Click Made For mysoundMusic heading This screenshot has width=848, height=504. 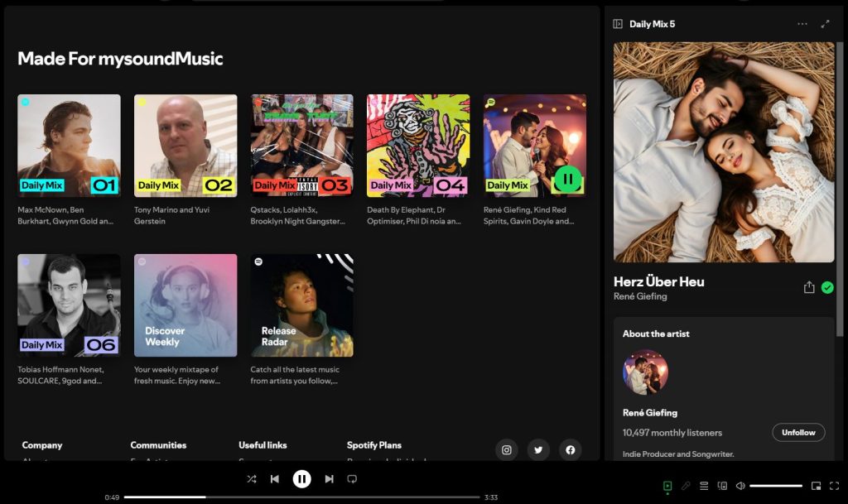(x=120, y=58)
